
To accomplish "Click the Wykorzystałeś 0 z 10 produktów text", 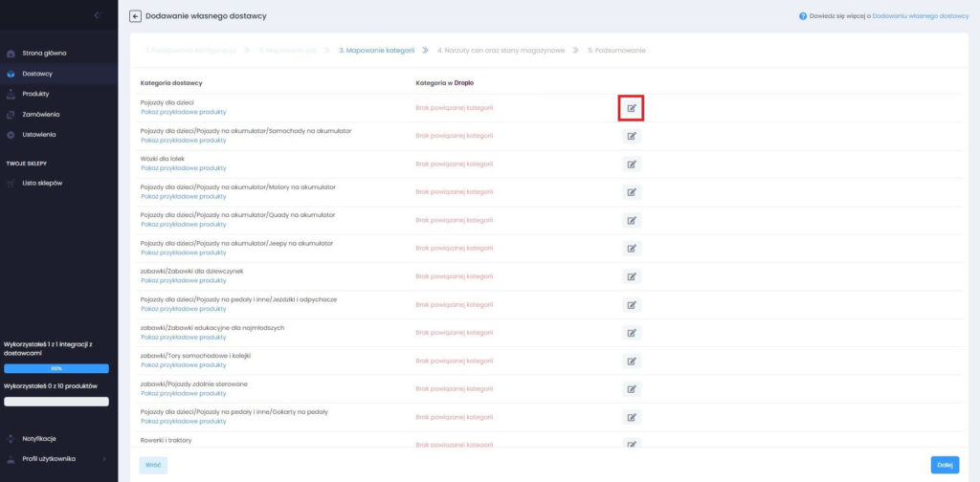I will pyautogui.click(x=51, y=385).
